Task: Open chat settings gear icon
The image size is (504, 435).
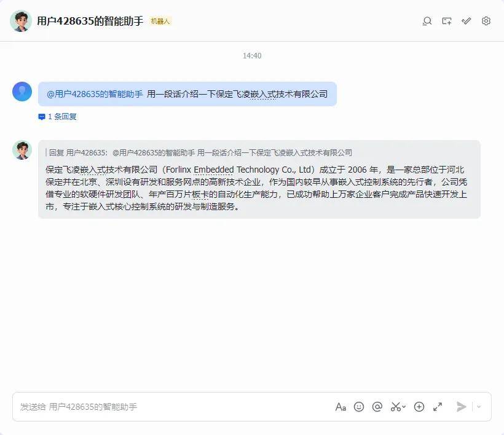Action: pos(486,21)
